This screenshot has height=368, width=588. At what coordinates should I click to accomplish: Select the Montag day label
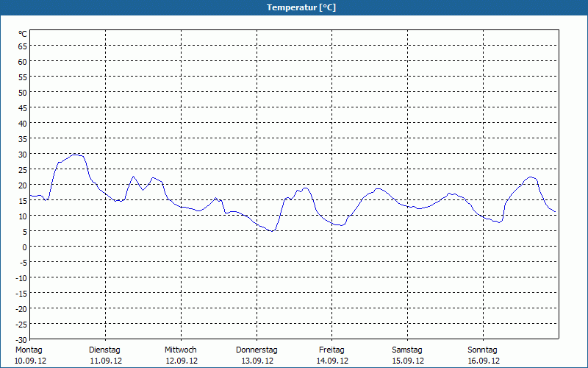29,350
